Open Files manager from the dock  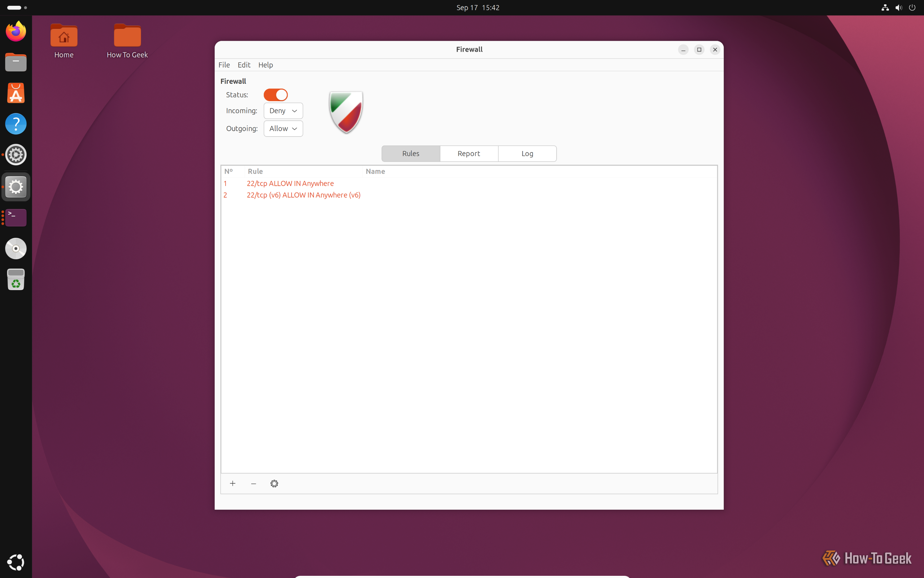[16, 62]
